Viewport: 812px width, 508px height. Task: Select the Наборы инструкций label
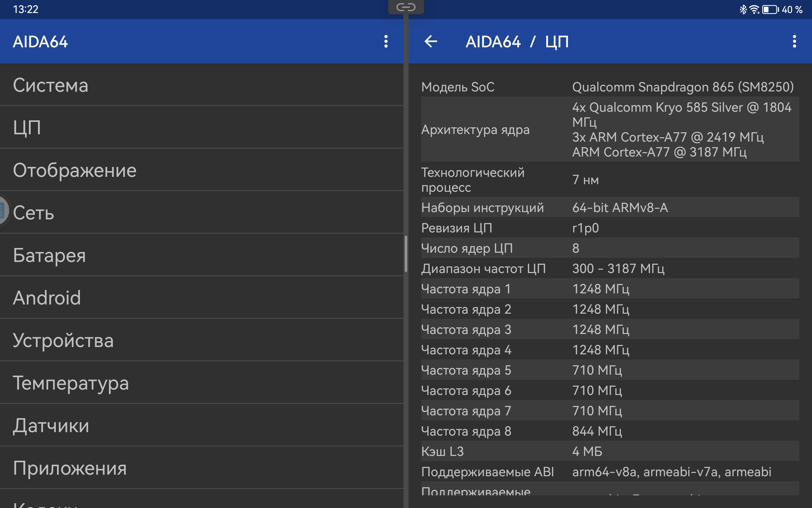click(x=482, y=208)
